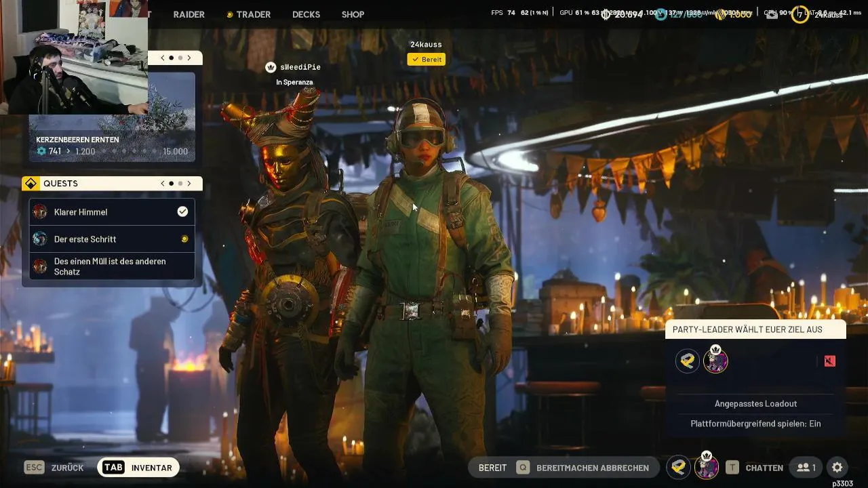Viewport: 868px width, 488px height.
Task: Go to next QUESTS page arrow
Action: click(189, 184)
